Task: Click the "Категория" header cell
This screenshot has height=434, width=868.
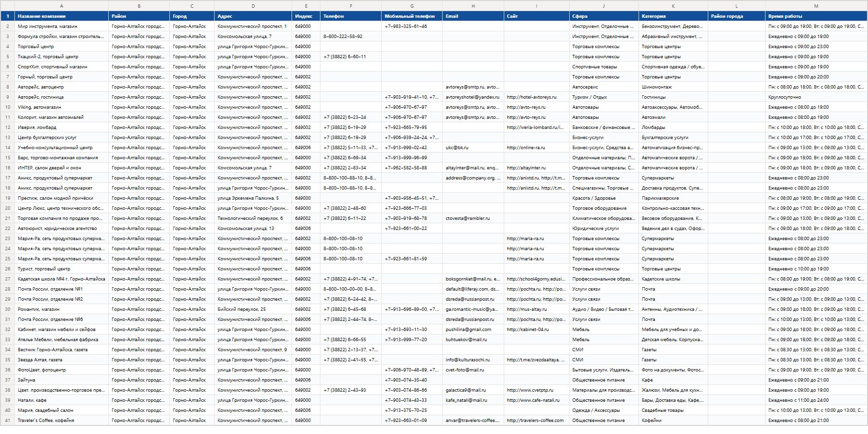Action: point(673,16)
